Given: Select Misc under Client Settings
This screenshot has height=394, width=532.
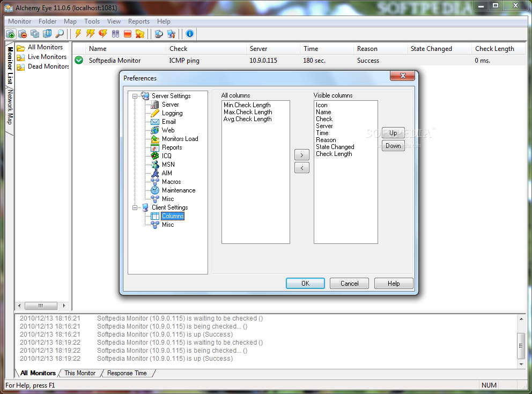Looking at the screenshot, I should tap(168, 225).
